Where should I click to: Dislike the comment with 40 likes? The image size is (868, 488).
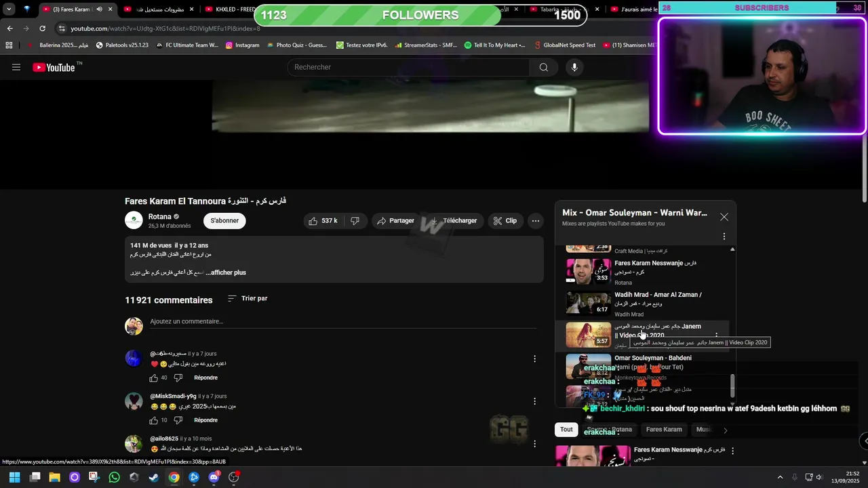tap(178, 378)
